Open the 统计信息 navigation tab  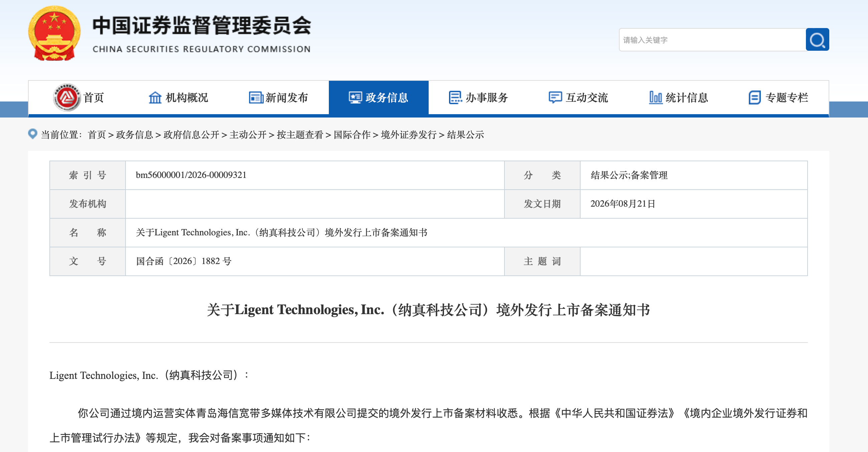coord(678,98)
